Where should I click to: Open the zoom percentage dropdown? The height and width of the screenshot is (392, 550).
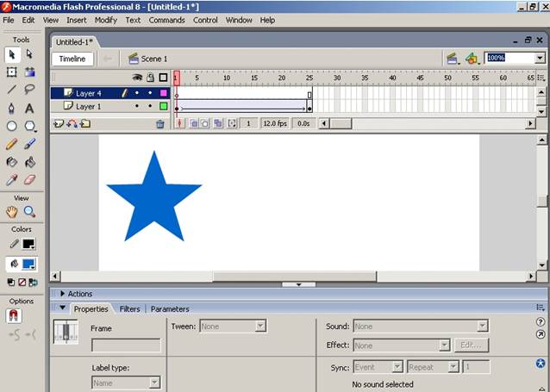[x=540, y=58]
